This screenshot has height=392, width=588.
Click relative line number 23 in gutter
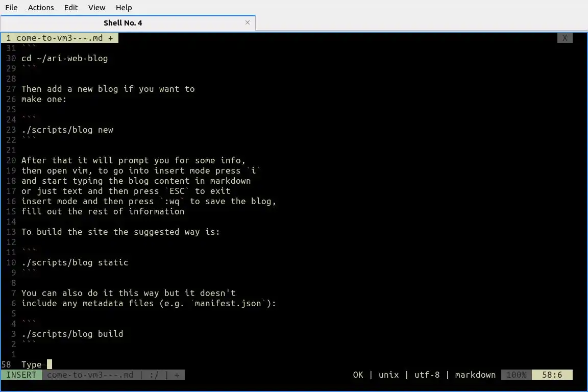(11, 130)
